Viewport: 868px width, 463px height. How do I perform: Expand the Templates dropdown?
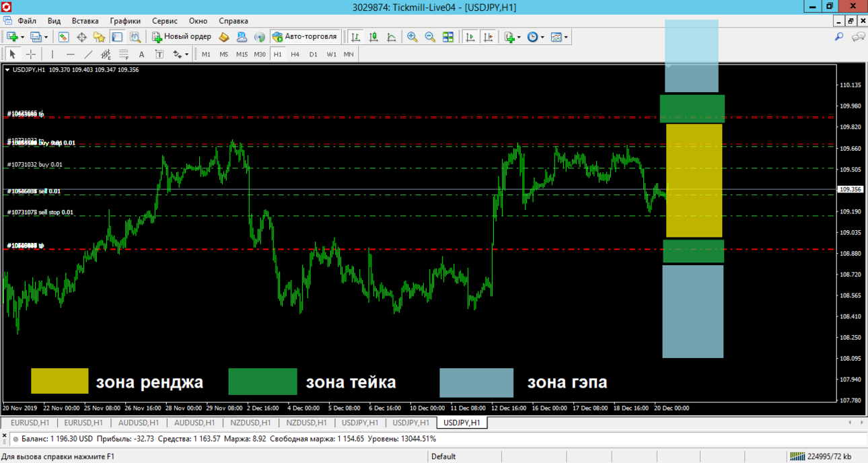click(566, 37)
